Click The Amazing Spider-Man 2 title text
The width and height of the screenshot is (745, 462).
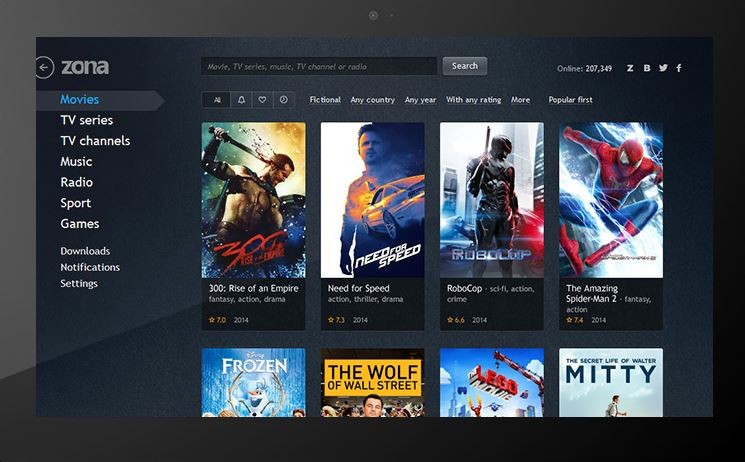592,293
